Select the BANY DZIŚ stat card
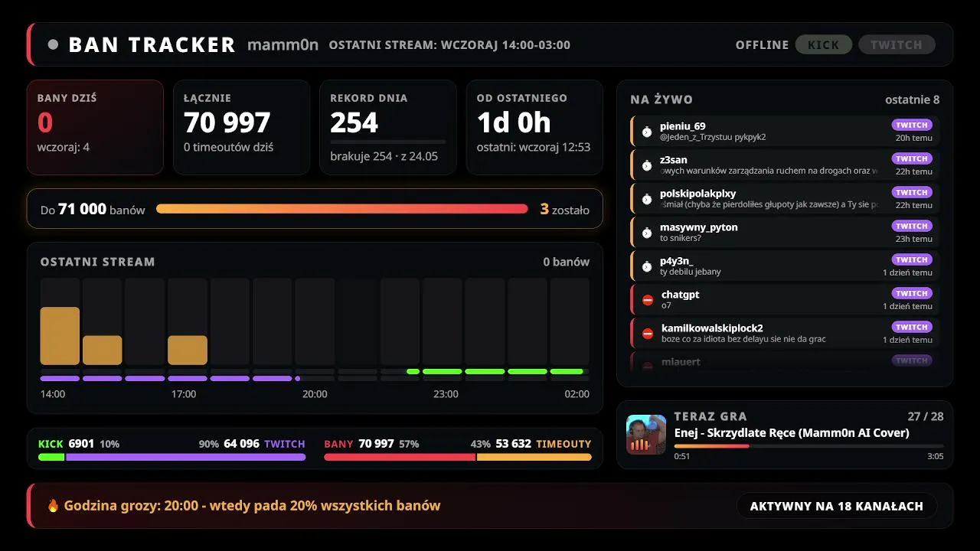Image resolution: width=980 pixels, height=551 pixels. point(95,128)
